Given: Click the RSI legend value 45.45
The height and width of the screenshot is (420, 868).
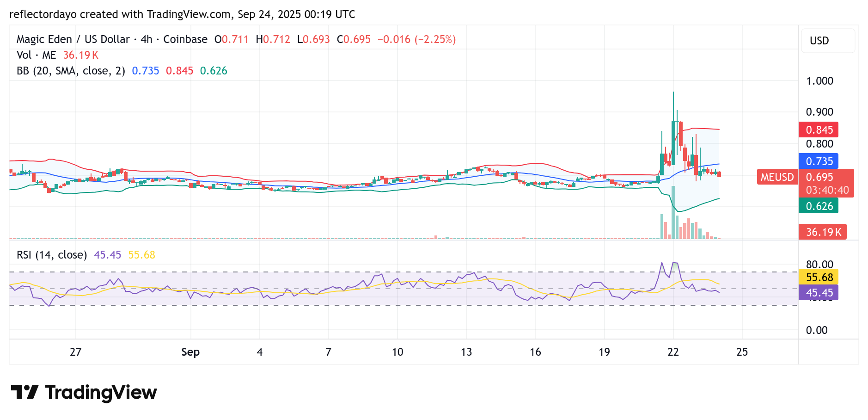Looking at the screenshot, I should (x=107, y=255).
